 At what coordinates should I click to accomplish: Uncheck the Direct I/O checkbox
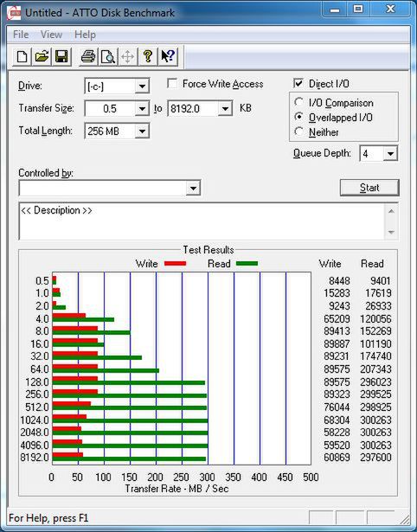(298, 83)
